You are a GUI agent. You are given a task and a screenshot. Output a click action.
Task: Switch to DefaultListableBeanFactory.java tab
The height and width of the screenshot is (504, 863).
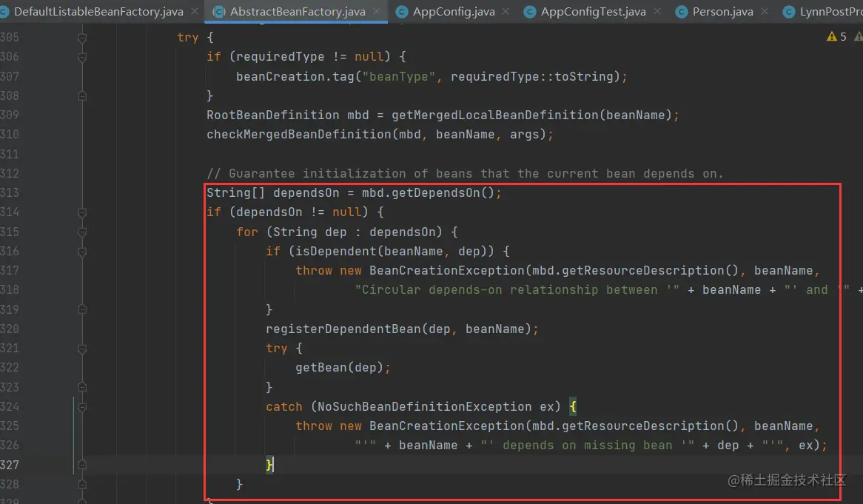click(x=98, y=11)
